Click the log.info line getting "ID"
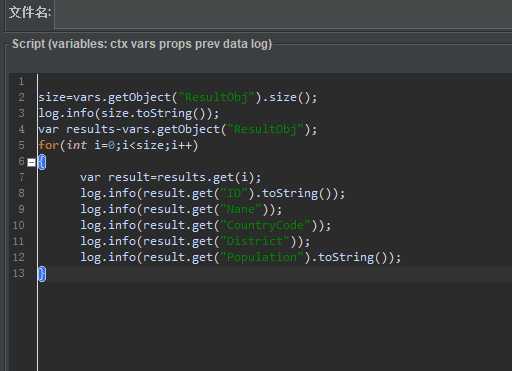This screenshot has width=512, height=371. click(x=213, y=193)
